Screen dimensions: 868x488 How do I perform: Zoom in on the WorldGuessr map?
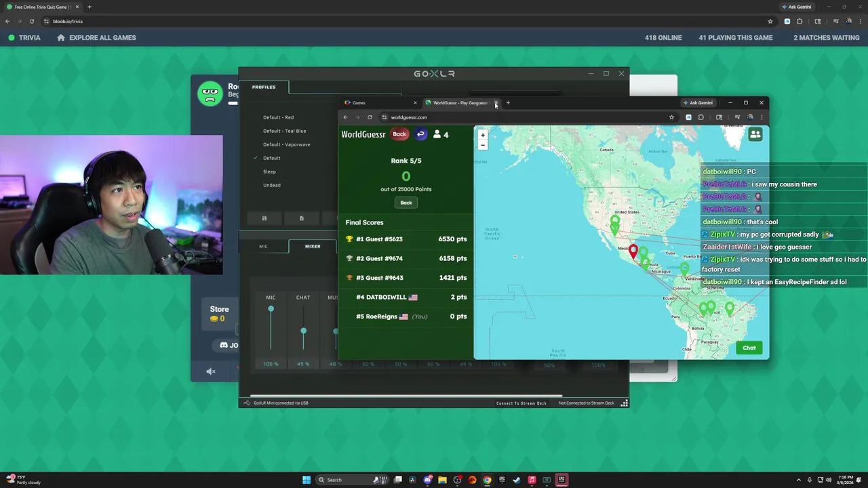pos(483,135)
